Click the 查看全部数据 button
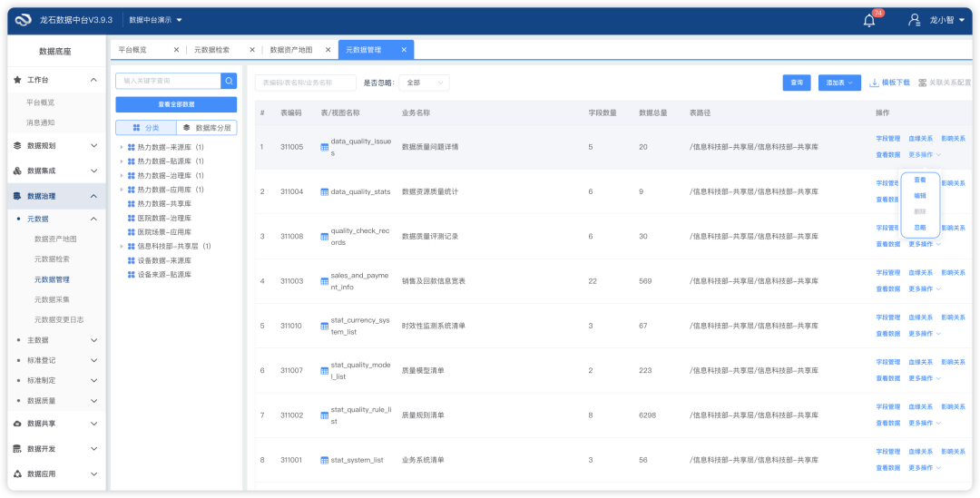The width and height of the screenshot is (980, 498). pos(176,104)
